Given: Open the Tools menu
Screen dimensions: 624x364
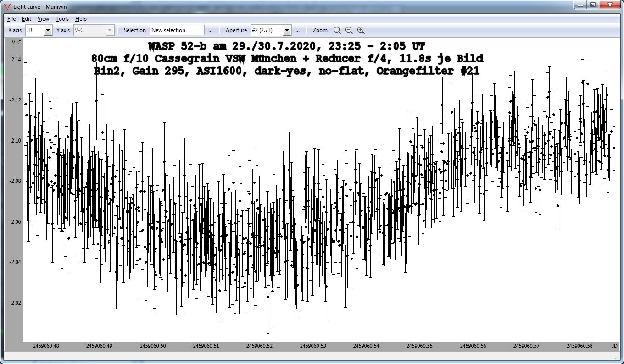Looking at the screenshot, I should point(62,19).
